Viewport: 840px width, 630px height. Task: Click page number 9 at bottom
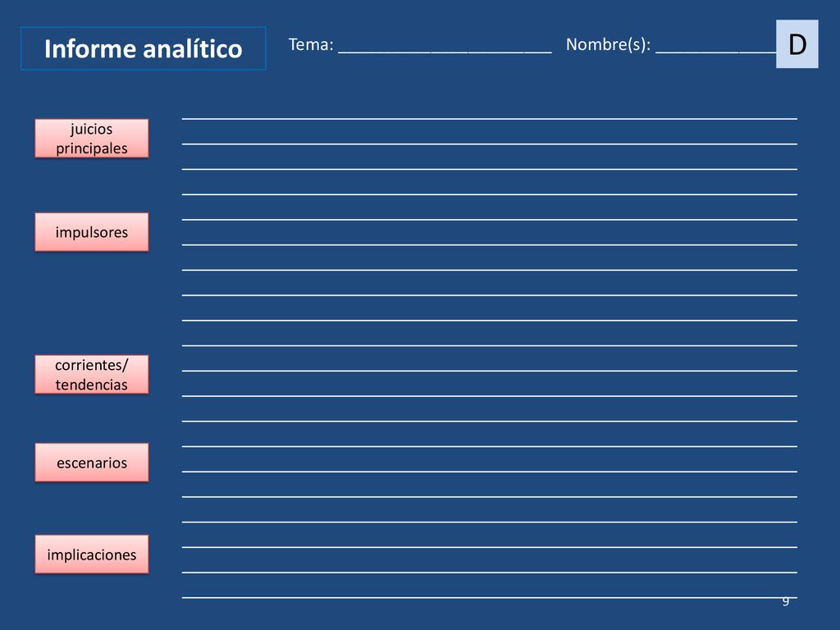pos(785,601)
